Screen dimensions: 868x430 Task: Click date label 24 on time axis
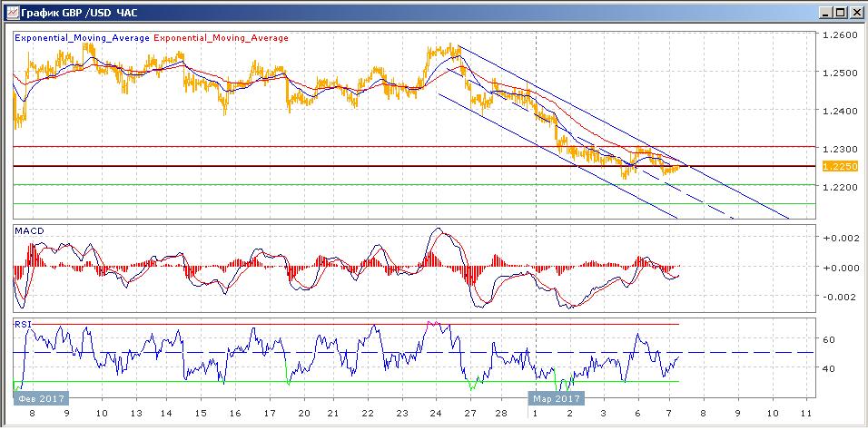(x=436, y=414)
